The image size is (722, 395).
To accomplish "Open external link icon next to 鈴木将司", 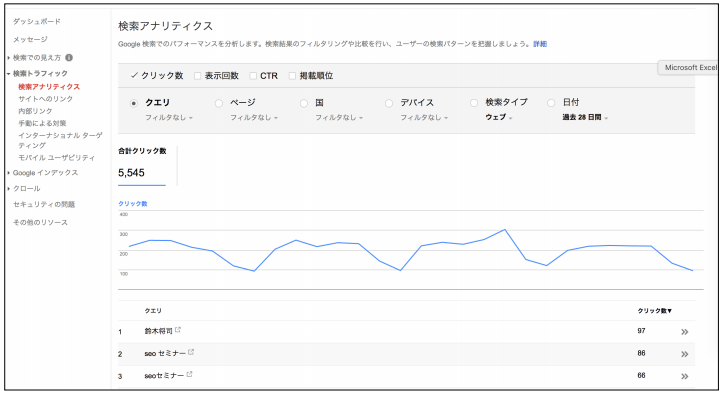I will (x=178, y=330).
